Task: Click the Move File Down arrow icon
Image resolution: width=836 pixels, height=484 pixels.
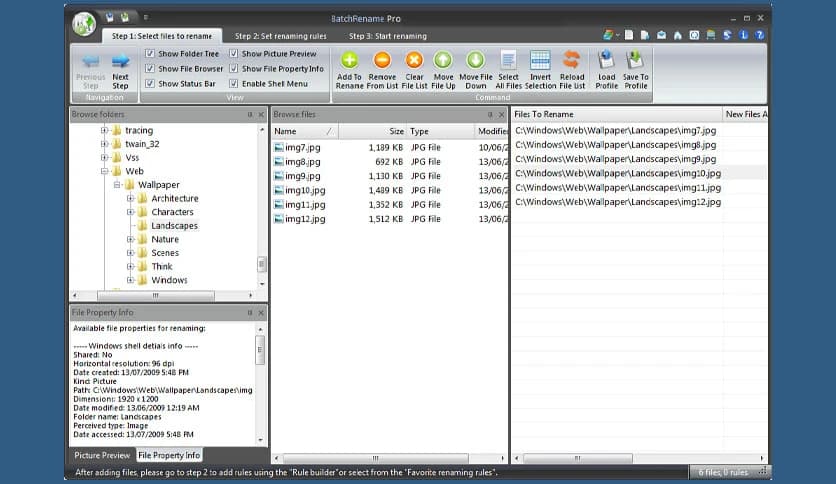Action: pyautogui.click(x=475, y=60)
